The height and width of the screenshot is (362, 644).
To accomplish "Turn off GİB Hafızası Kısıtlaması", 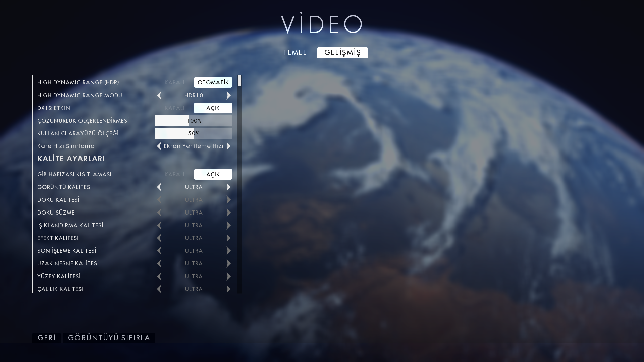I will pyautogui.click(x=174, y=174).
